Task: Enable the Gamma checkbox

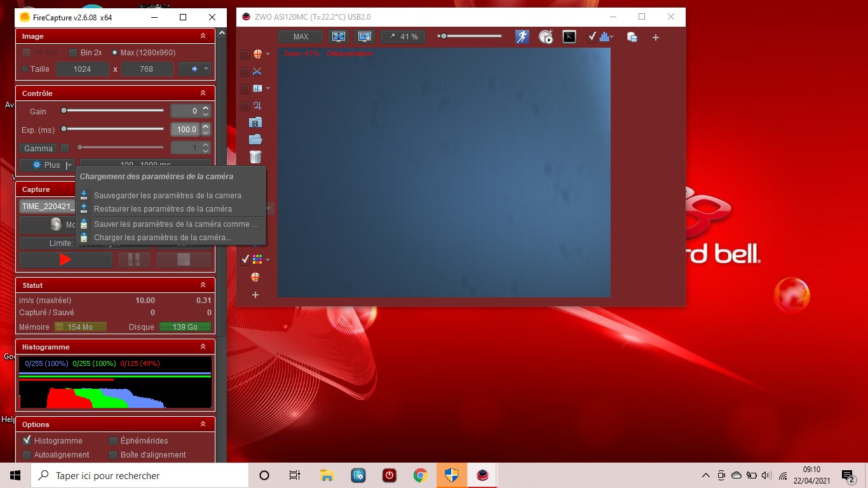Action: tap(65, 148)
